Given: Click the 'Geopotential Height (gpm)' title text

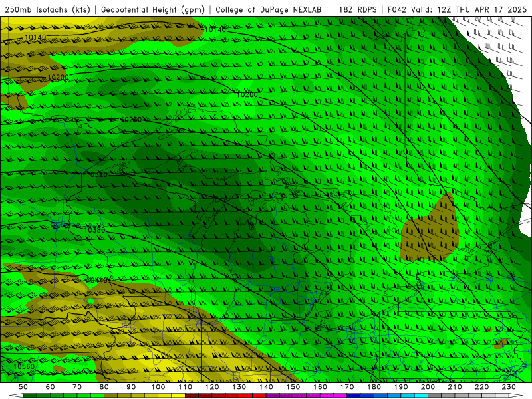Looking at the screenshot, I should [x=153, y=10].
